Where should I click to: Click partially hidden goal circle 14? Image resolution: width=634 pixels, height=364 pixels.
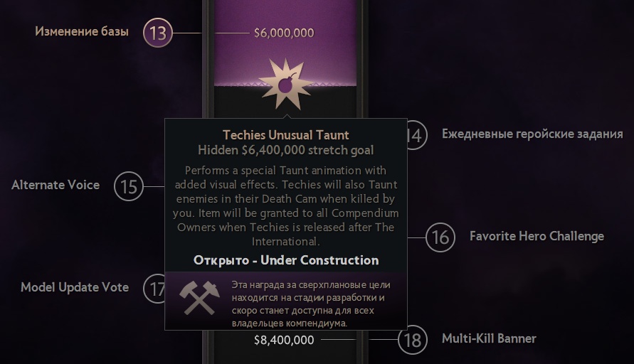pos(416,135)
